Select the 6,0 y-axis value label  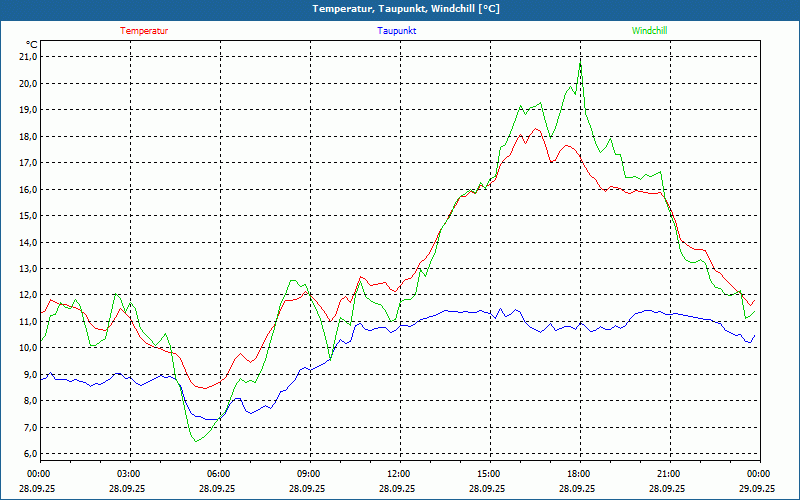pyautogui.click(x=30, y=454)
